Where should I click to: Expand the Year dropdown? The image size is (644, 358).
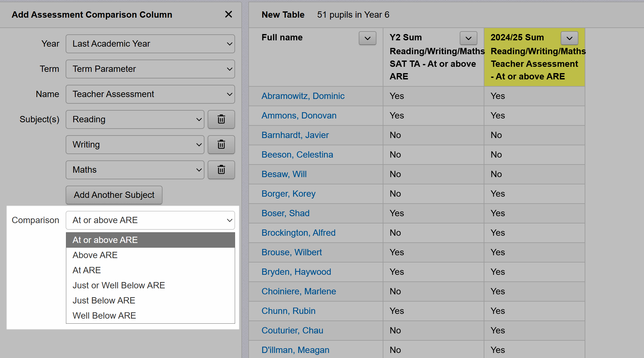click(x=150, y=44)
